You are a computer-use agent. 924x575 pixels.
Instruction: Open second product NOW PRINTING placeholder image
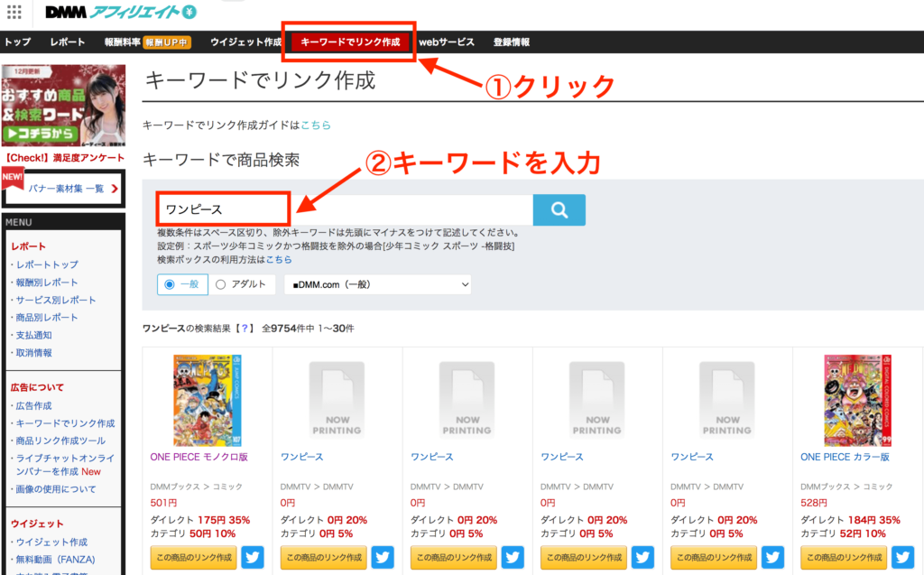click(337, 400)
